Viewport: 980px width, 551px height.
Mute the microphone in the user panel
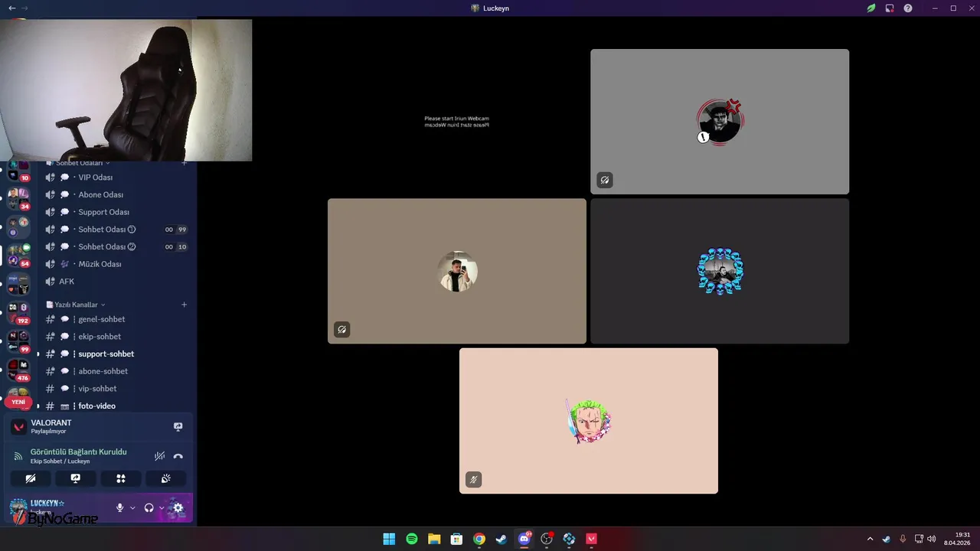119,507
